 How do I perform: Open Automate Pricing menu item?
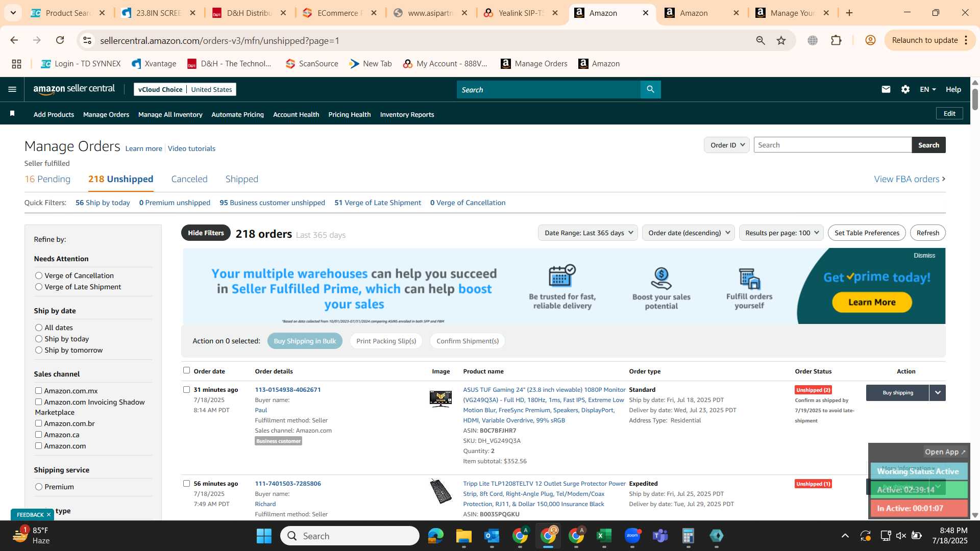click(237, 114)
